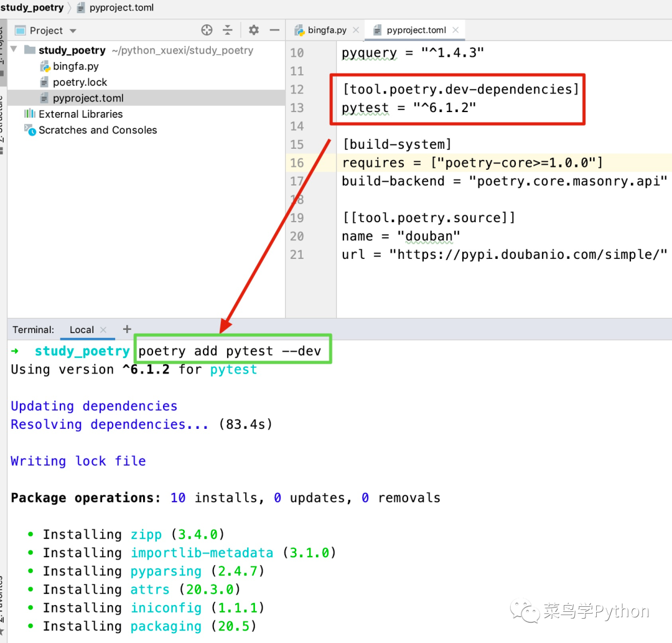
Task: Select the Local terminal tab
Action: (82, 330)
